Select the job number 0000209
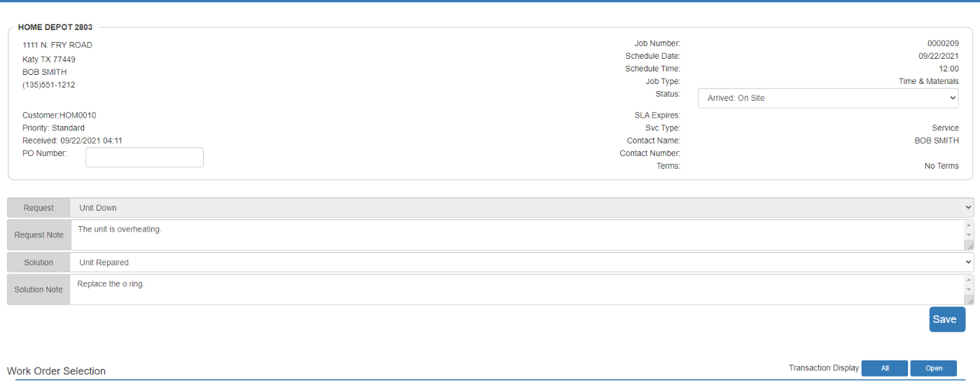 [943, 43]
